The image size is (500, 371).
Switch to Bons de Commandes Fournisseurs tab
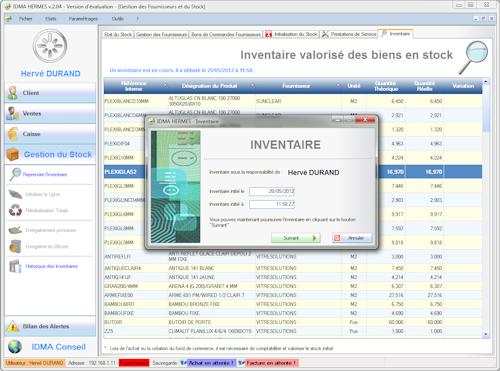pyautogui.click(x=226, y=34)
